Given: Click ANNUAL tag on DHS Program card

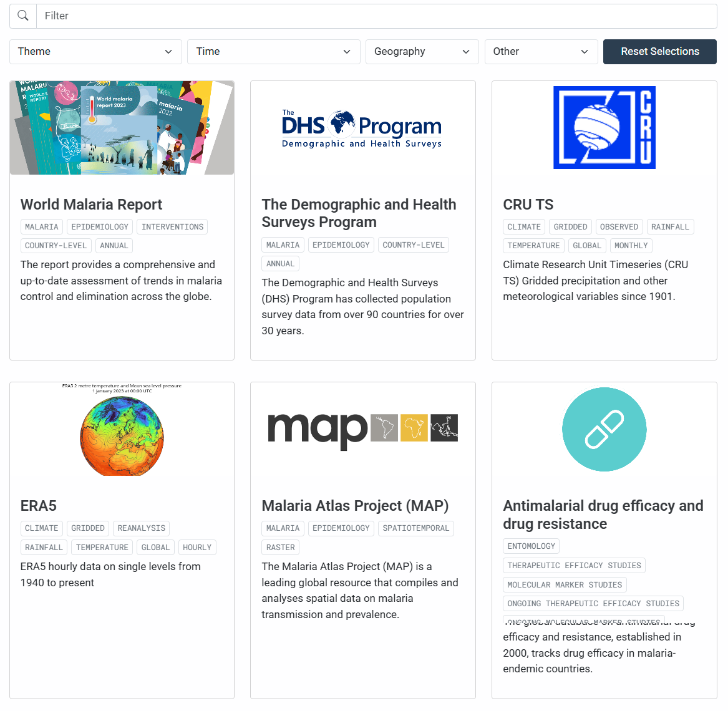Looking at the screenshot, I should click(281, 264).
